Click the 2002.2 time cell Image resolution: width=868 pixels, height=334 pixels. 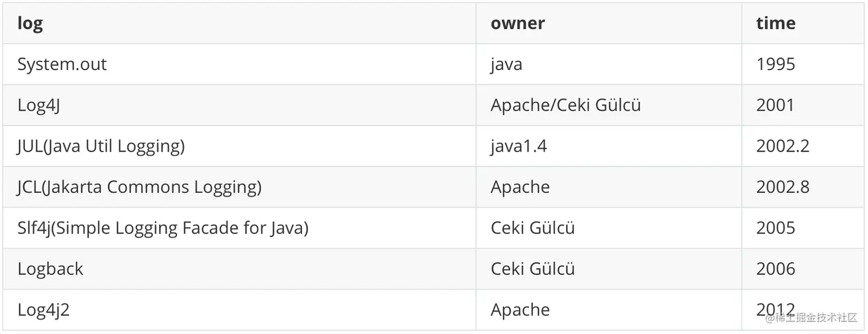(782, 146)
